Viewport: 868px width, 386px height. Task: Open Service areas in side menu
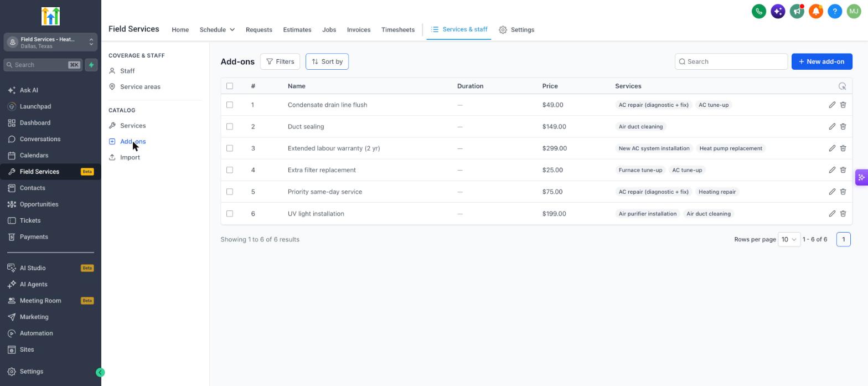pos(140,86)
